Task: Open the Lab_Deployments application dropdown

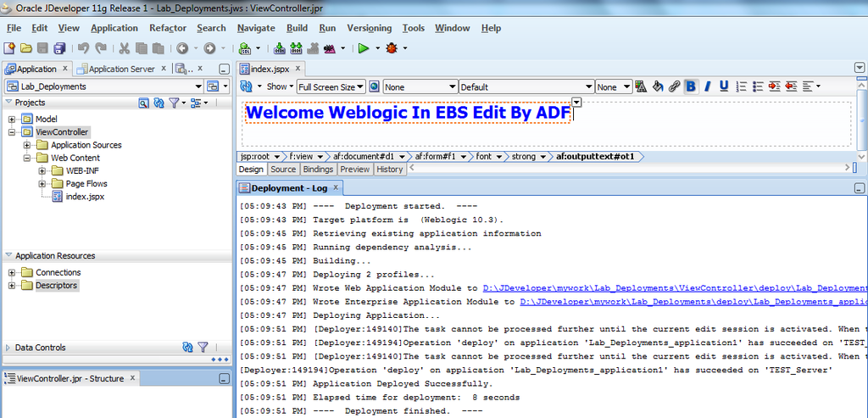Action: coord(104,86)
